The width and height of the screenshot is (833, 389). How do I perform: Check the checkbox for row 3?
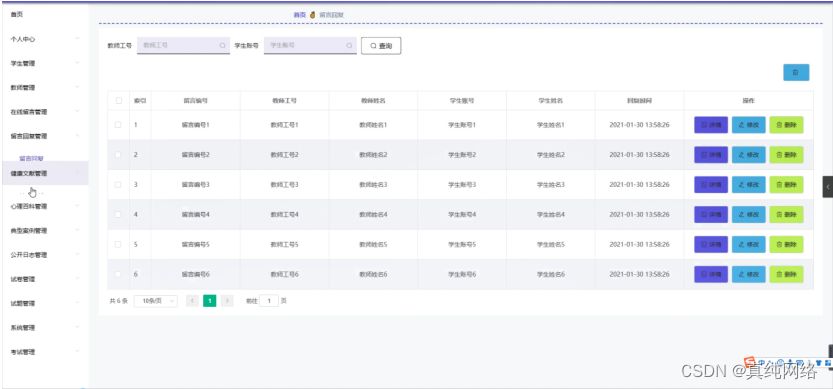118,184
